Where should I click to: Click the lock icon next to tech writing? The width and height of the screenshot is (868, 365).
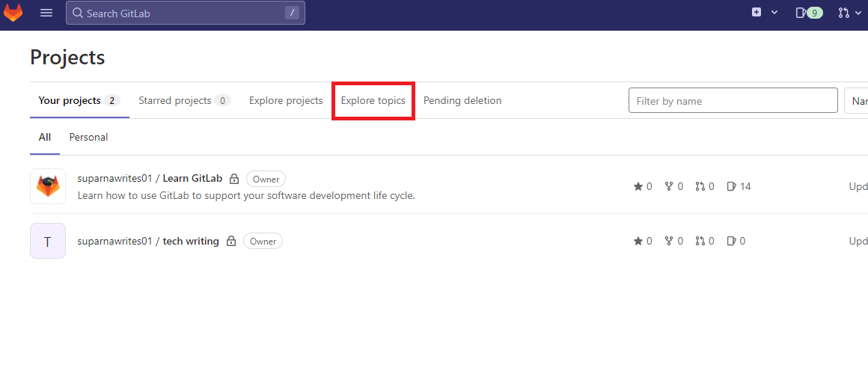click(231, 241)
